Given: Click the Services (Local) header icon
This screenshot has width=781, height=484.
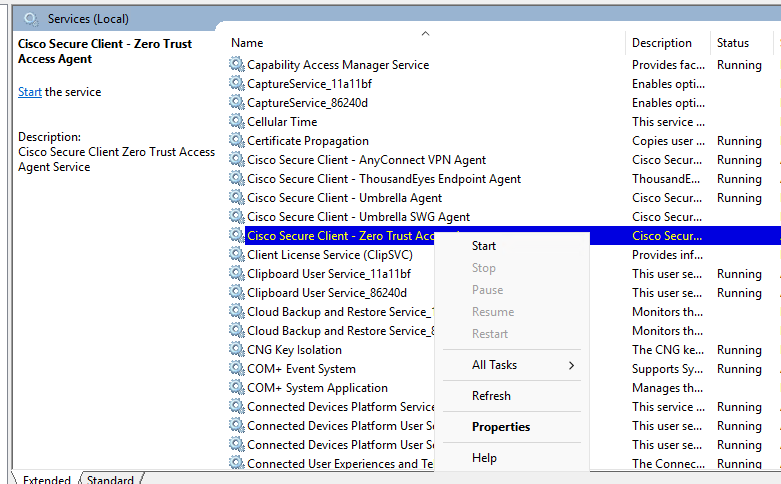Looking at the screenshot, I should [32, 19].
